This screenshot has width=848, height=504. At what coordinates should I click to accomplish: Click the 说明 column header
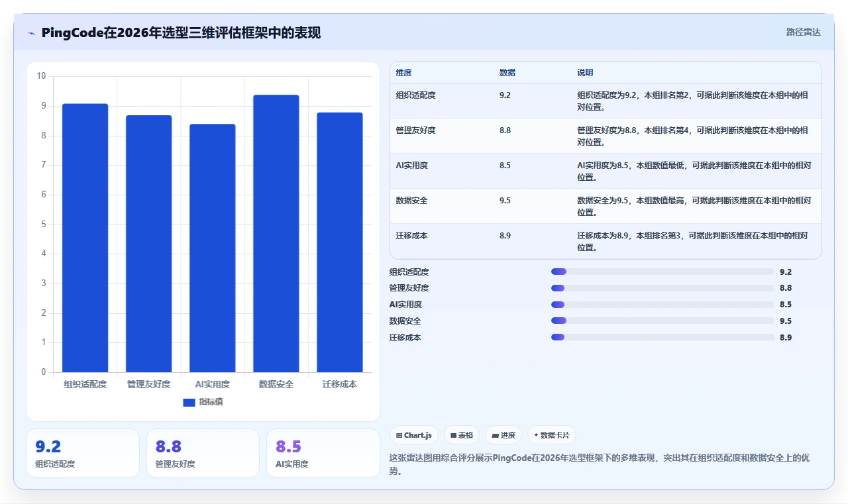click(x=585, y=73)
